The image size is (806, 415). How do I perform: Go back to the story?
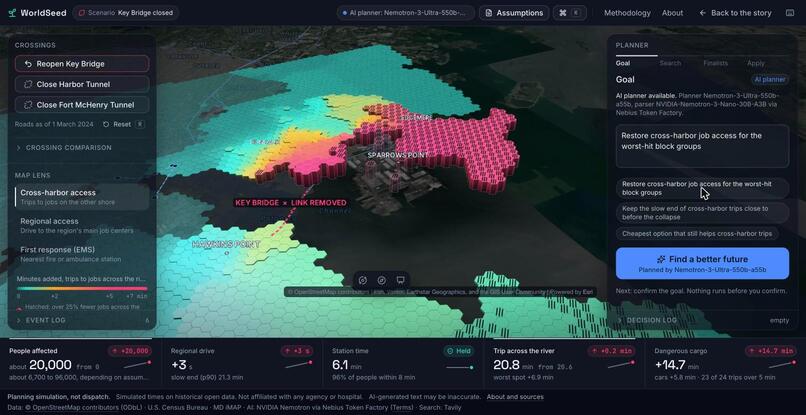click(735, 13)
